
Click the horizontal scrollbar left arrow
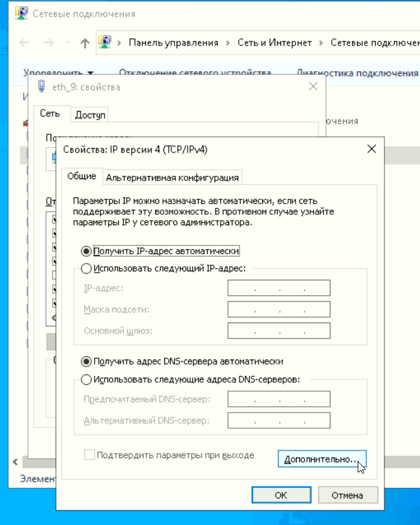coord(14,462)
